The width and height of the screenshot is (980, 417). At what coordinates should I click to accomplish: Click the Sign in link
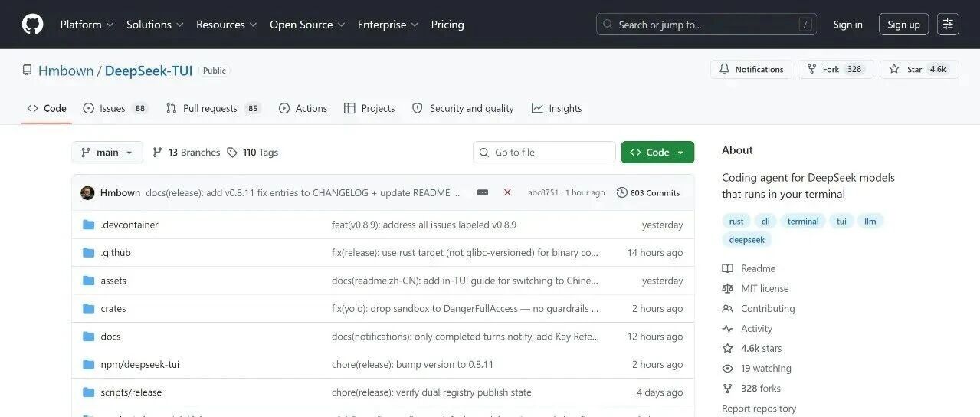click(x=847, y=25)
